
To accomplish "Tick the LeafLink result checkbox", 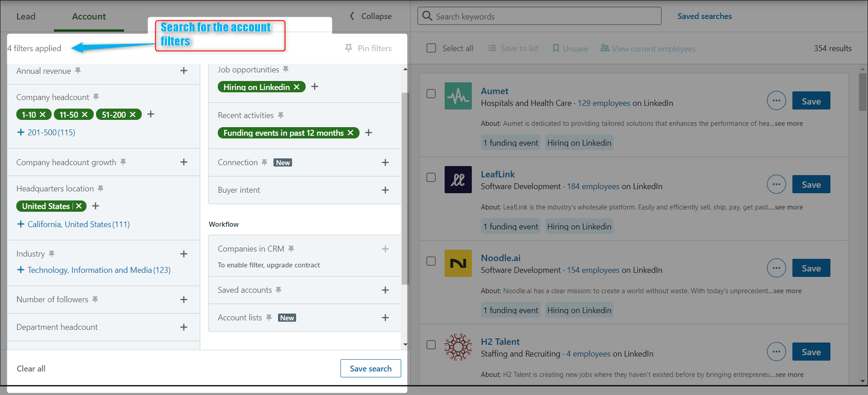I will pos(432,177).
